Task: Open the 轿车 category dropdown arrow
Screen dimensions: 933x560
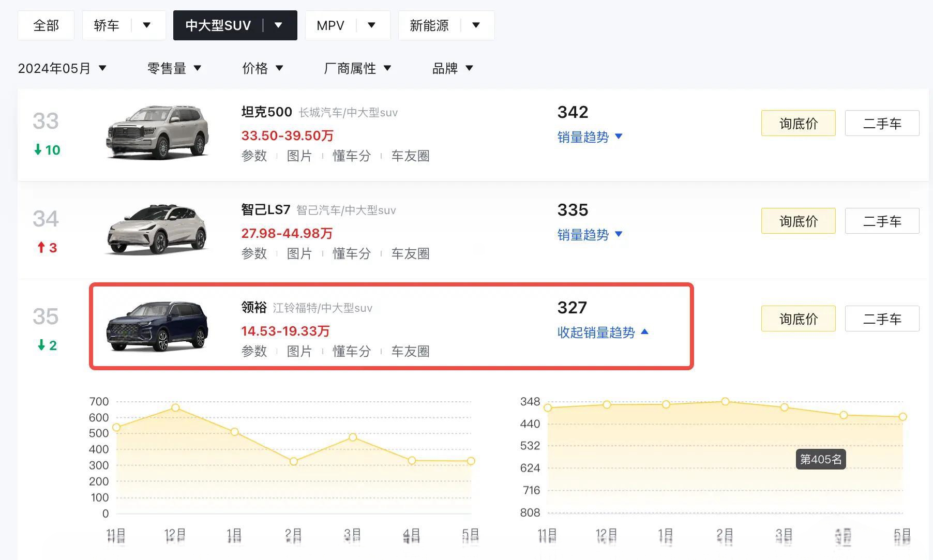Action: 147,25
